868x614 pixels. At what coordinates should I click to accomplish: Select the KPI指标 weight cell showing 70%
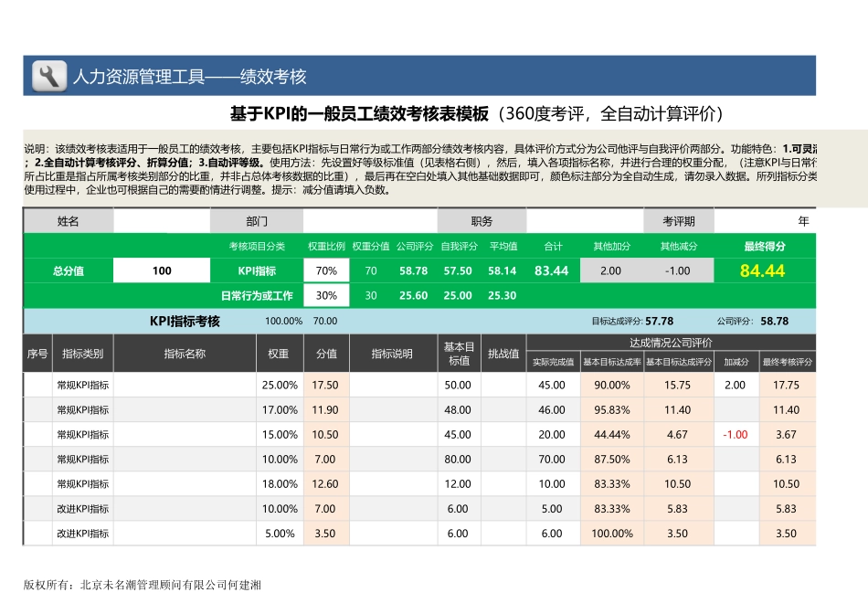click(326, 270)
